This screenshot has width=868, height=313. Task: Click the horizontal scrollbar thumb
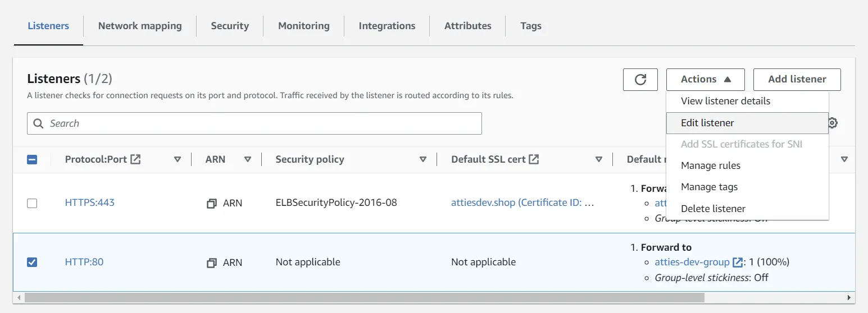pos(364,297)
